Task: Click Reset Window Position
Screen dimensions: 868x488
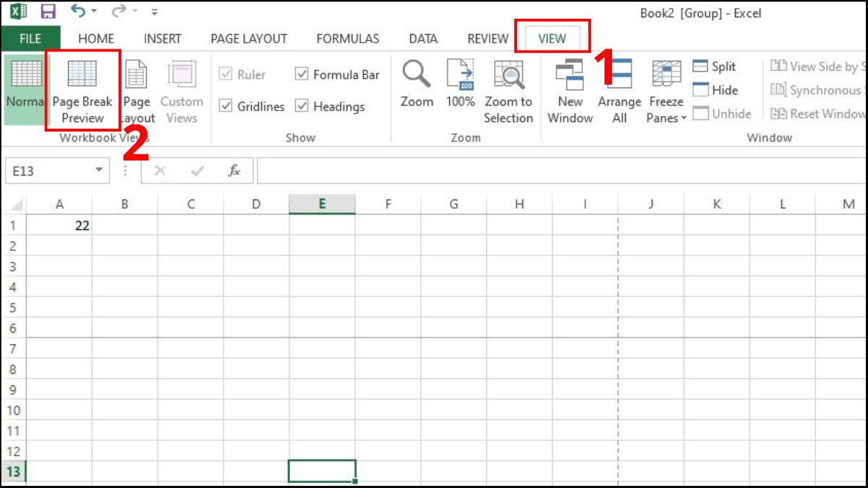Action: click(x=818, y=114)
